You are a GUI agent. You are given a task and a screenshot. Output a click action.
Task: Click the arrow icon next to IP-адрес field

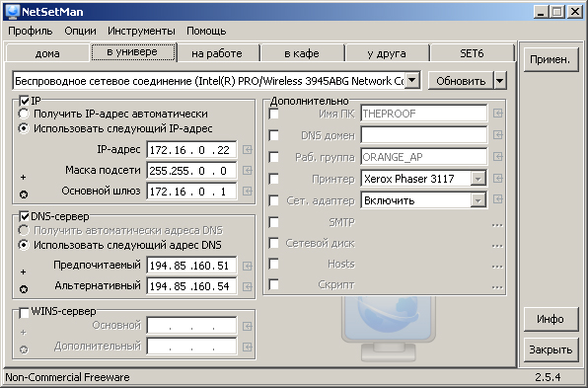pyautogui.click(x=247, y=150)
